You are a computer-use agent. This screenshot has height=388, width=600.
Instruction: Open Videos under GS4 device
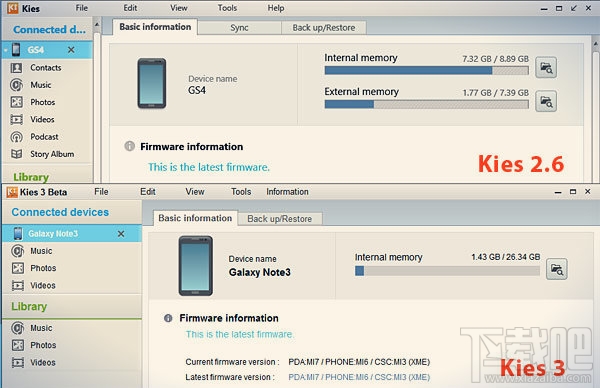pos(42,119)
